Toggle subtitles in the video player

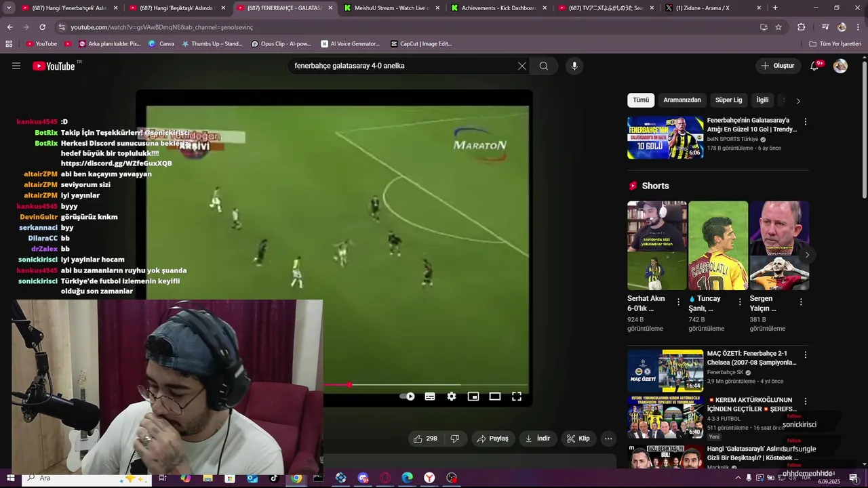point(430,396)
